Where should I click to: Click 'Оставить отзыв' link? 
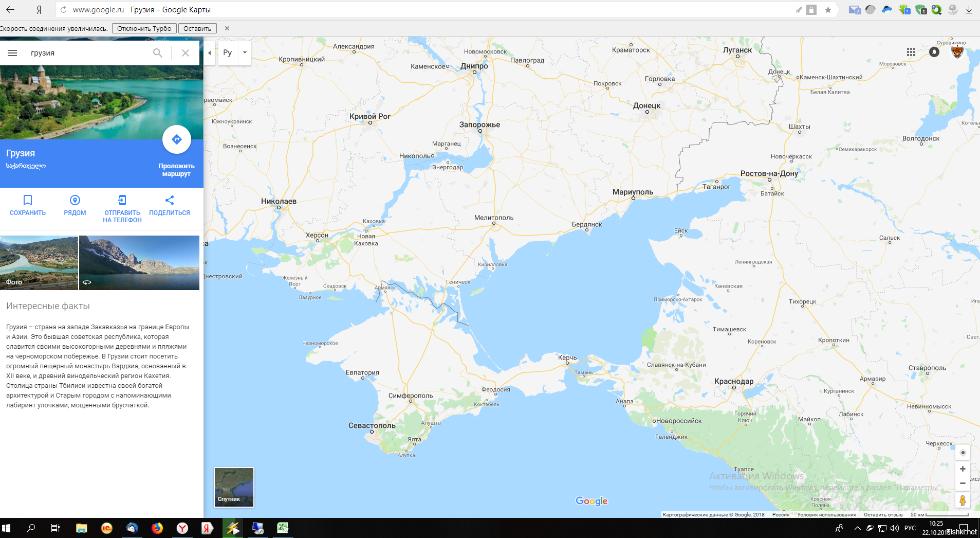883,514
